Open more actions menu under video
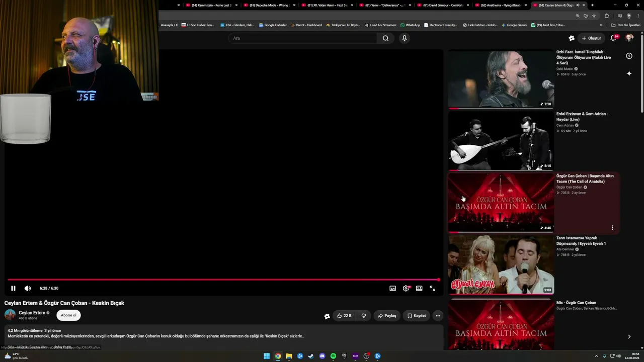644x362 pixels. click(438, 316)
